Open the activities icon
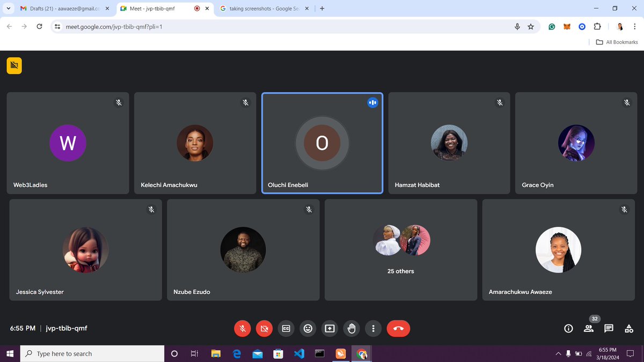The height and width of the screenshot is (362, 644). pyautogui.click(x=629, y=328)
